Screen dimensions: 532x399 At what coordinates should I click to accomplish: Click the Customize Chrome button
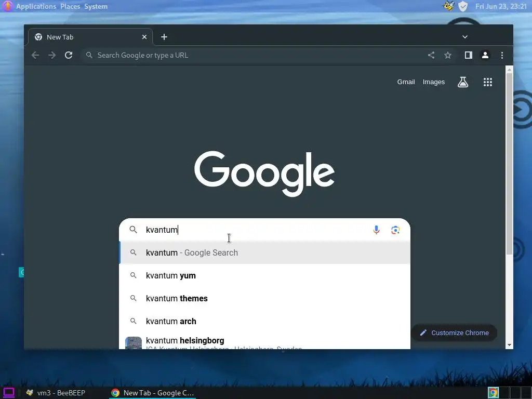[455, 333]
